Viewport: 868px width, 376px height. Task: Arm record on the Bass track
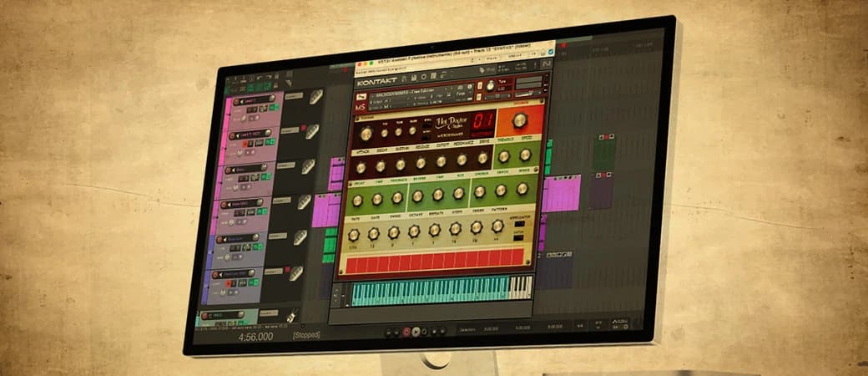coord(230,170)
